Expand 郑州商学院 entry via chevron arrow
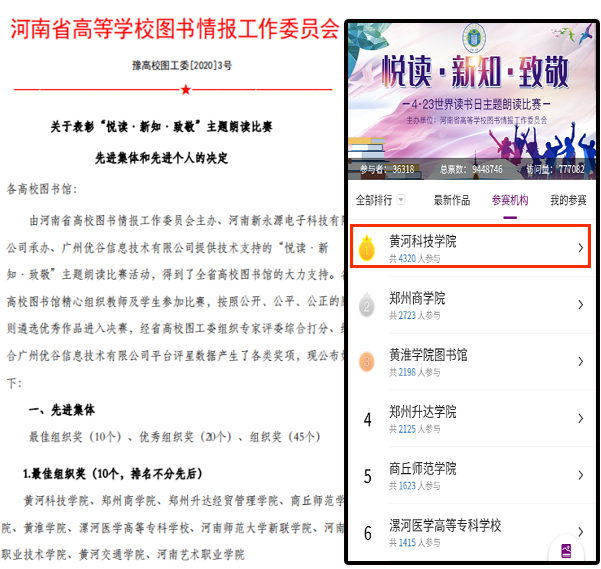The image size is (601, 569). [x=580, y=305]
